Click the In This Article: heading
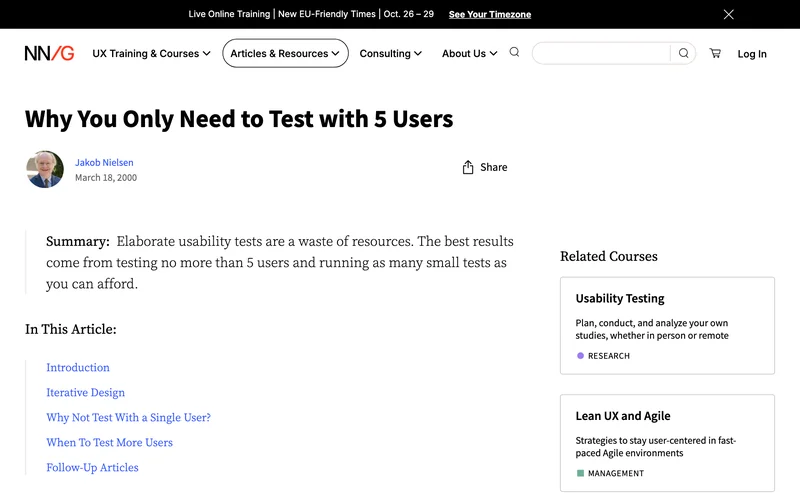The width and height of the screenshot is (800, 500). [x=70, y=329]
